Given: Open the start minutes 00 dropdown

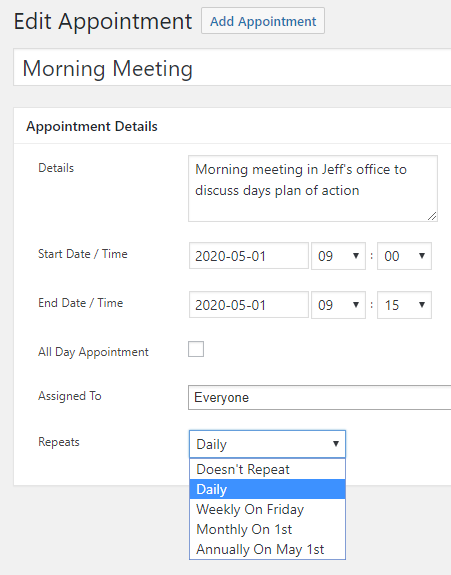Looking at the screenshot, I should coord(404,256).
